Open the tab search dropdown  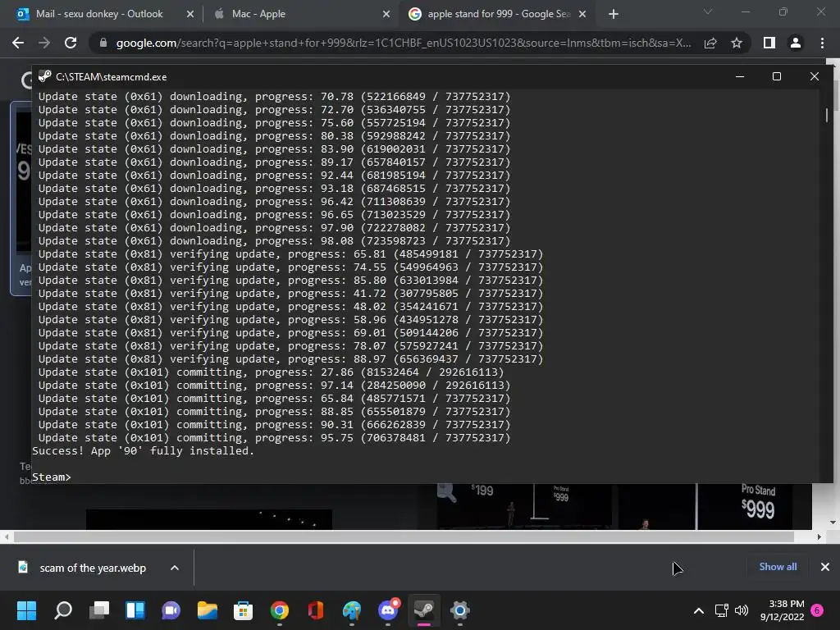pyautogui.click(x=708, y=11)
